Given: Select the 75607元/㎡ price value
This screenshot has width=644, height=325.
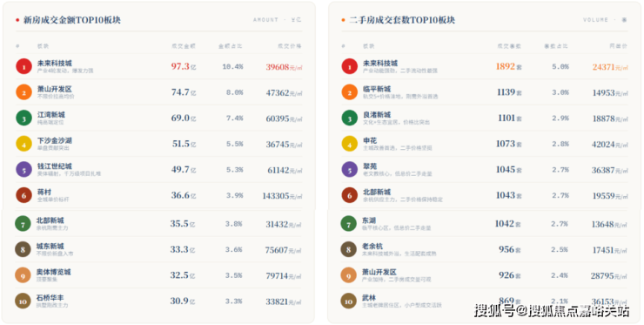Looking at the screenshot, I should (x=283, y=250).
